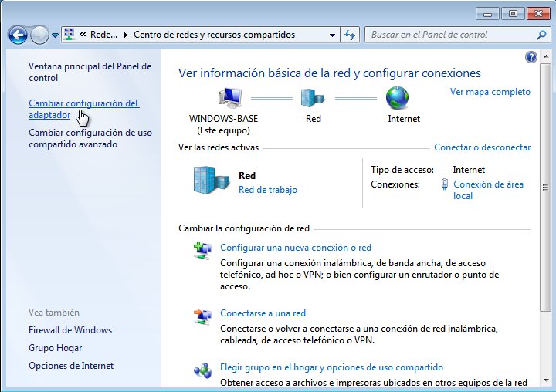The height and width of the screenshot is (392, 556).
Task: Click the 'Conectarse a una red' icon
Action: click(x=202, y=316)
